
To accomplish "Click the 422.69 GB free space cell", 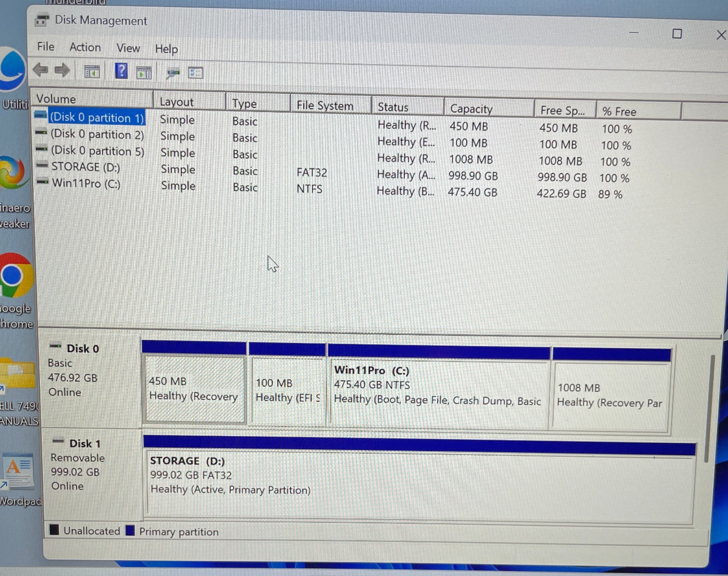I will (561, 194).
